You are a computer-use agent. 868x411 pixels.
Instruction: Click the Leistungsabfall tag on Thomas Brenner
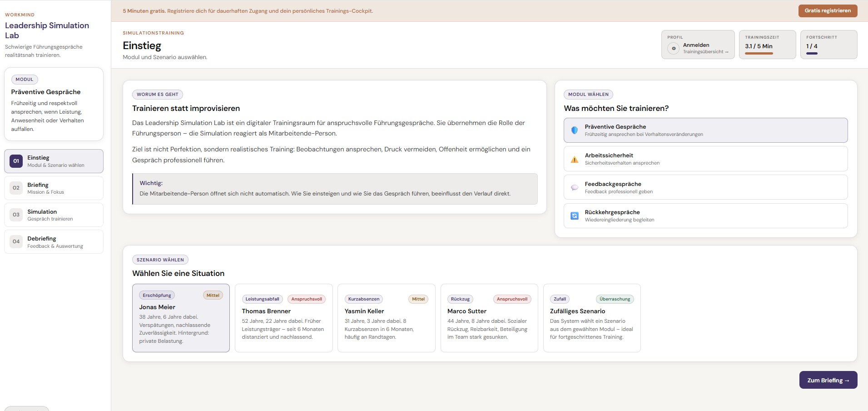(x=262, y=299)
